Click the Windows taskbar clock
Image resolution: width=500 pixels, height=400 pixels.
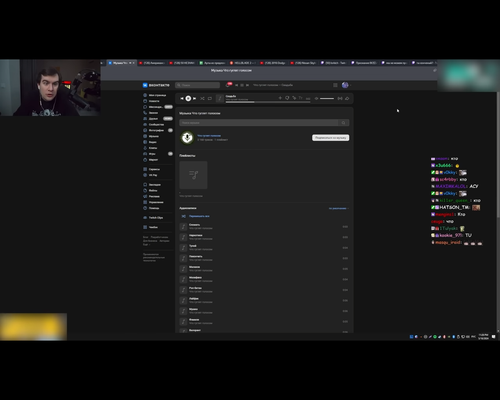483,337
